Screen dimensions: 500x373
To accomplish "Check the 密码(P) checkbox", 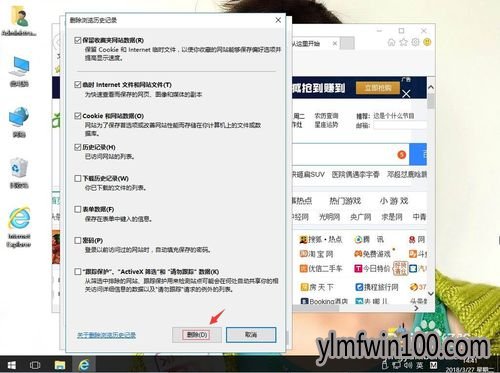I will pyautogui.click(x=78, y=240).
